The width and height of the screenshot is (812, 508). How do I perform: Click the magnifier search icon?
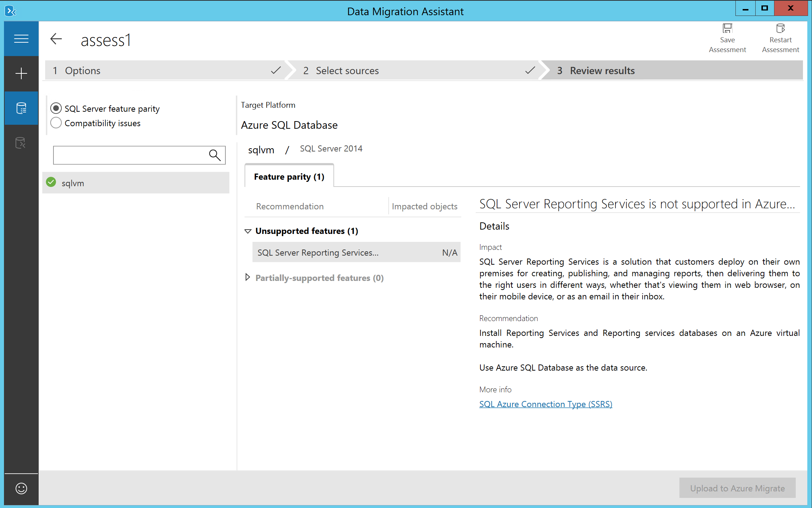point(215,155)
